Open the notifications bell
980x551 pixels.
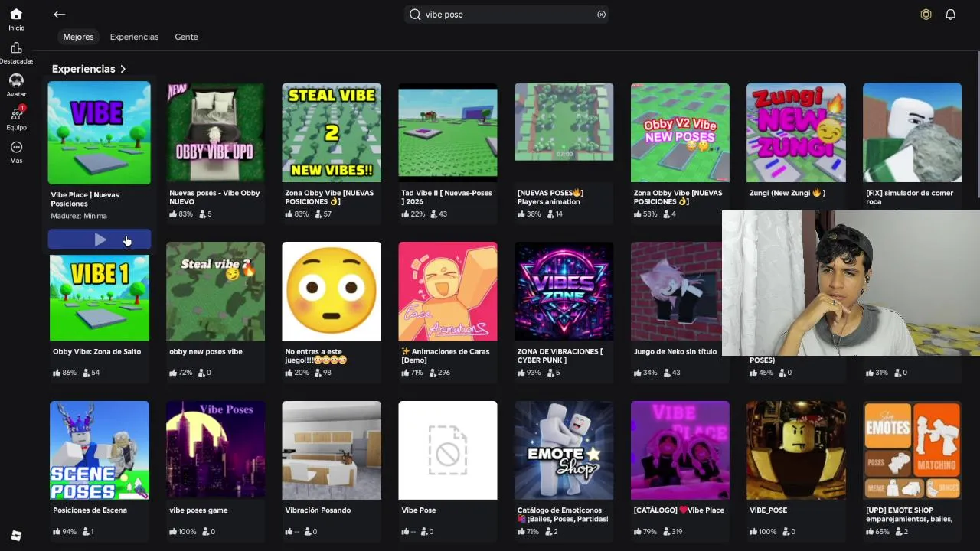tap(950, 15)
